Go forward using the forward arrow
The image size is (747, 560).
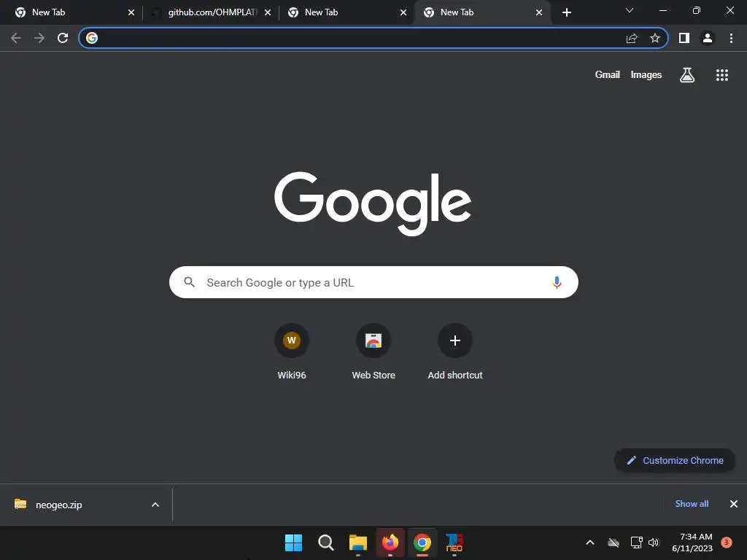[x=39, y=38]
